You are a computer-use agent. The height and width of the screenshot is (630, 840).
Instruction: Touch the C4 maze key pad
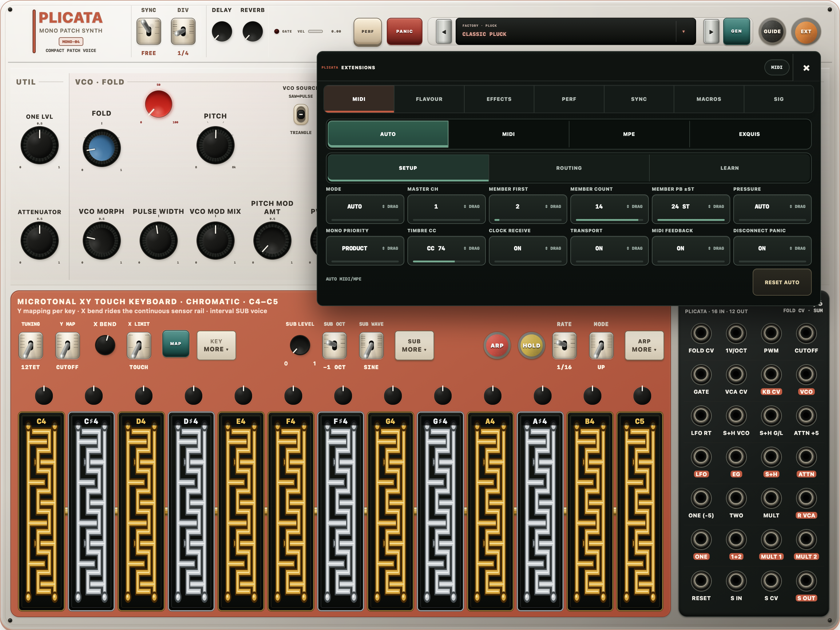42,511
